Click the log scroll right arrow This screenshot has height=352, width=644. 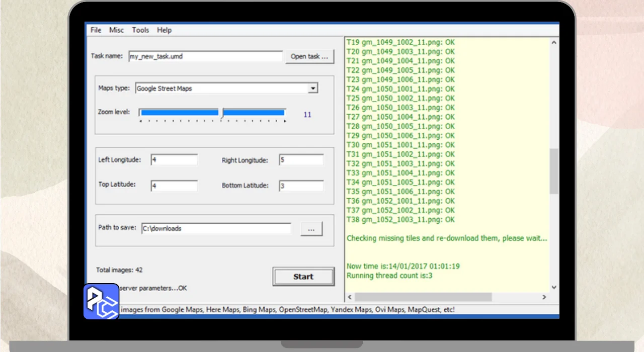pos(544,297)
